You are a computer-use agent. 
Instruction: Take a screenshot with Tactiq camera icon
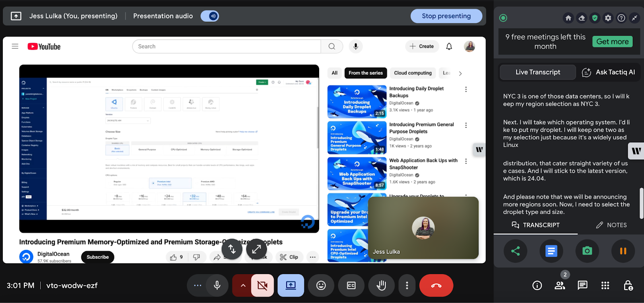point(587,251)
